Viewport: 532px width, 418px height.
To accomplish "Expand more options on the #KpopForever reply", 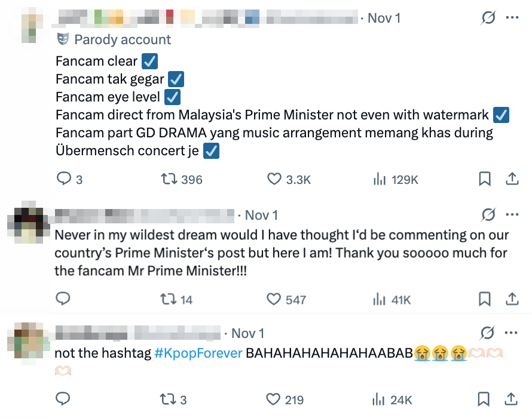I will click(512, 333).
